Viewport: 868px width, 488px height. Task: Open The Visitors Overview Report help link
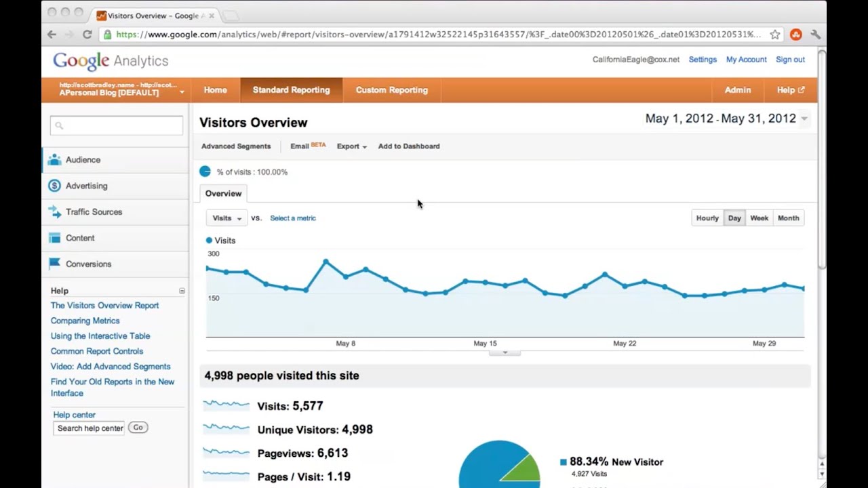(104, 306)
